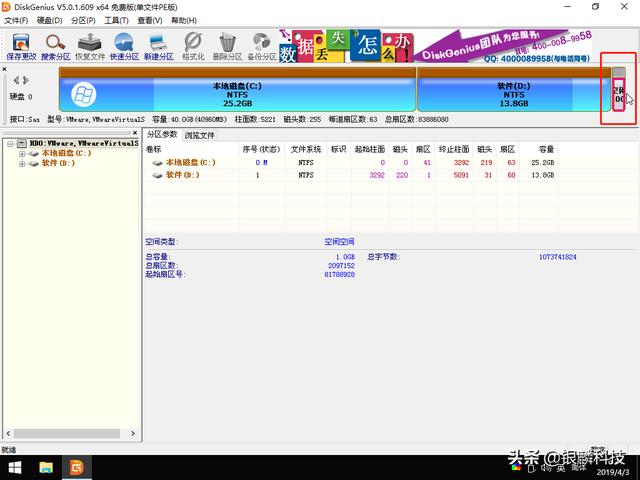Close the left tree panel with X
The image size is (640, 480).
pyautogui.click(x=135, y=133)
